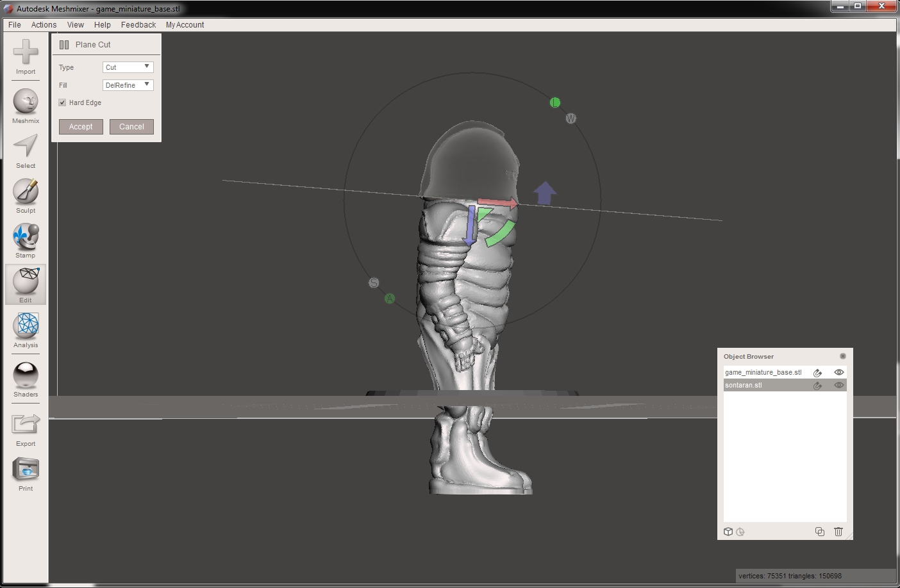The height and width of the screenshot is (588, 900).
Task: Open the Sculpt tool
Action: [x=26, y=196]
